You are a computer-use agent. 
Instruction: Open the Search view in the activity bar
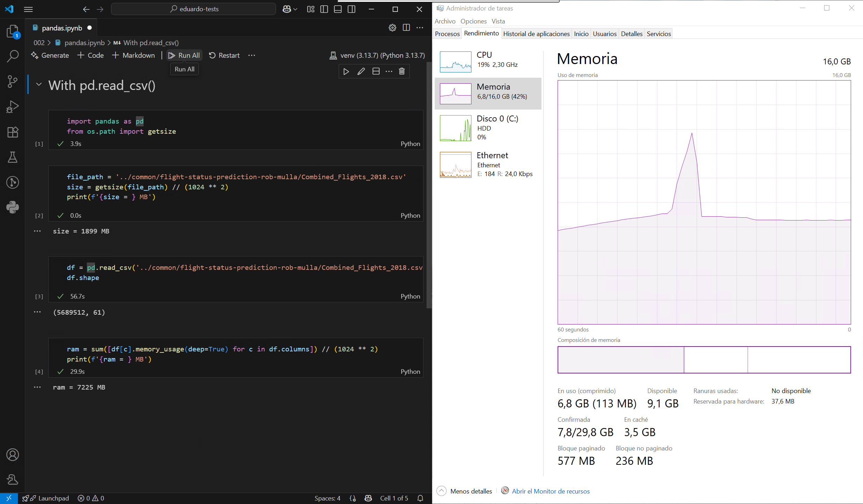coord(13,56)
